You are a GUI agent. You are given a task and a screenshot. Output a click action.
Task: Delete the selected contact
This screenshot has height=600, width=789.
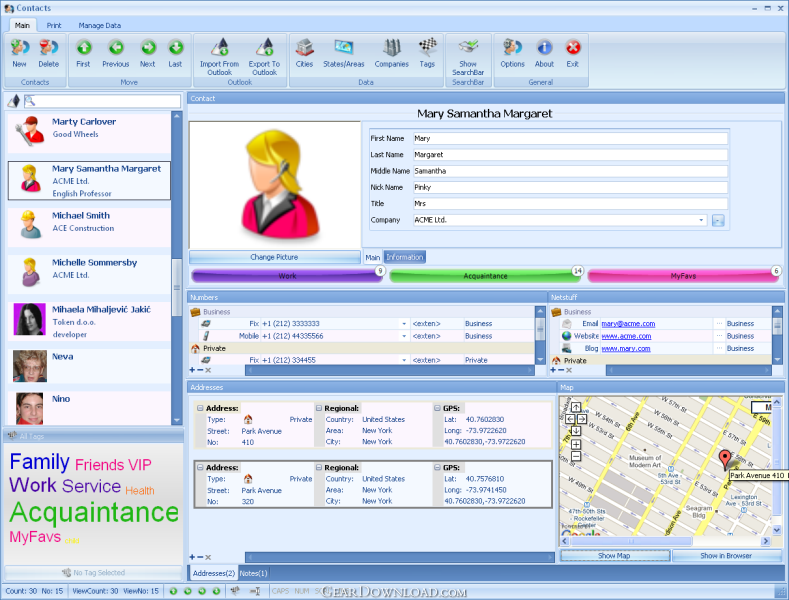49,53
